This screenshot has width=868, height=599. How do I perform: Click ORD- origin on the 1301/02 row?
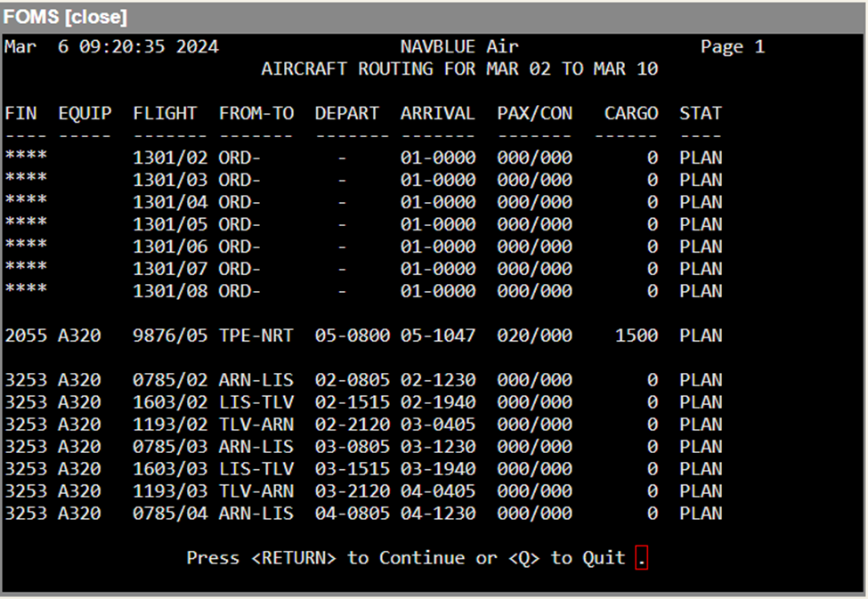239,158
